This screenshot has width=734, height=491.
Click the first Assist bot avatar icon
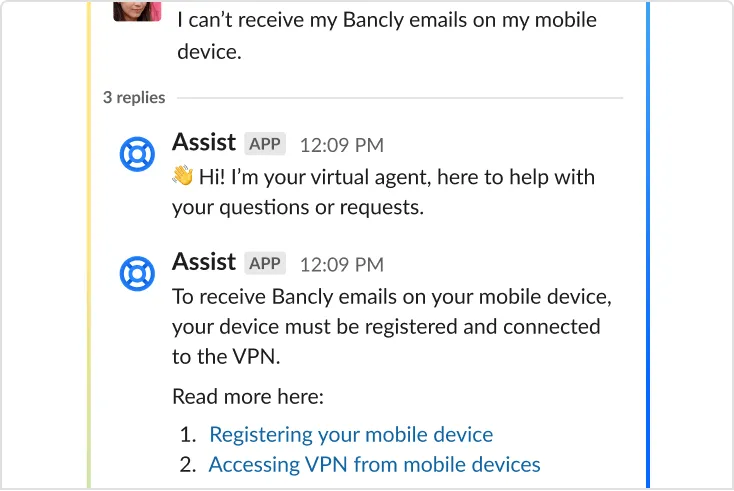(x=138, y=154)
